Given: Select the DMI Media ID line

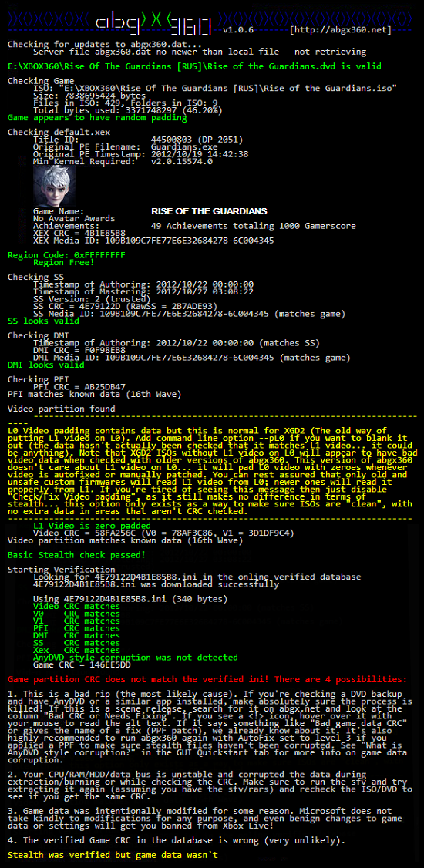Looking at the screenshot, I should point(192,358).
